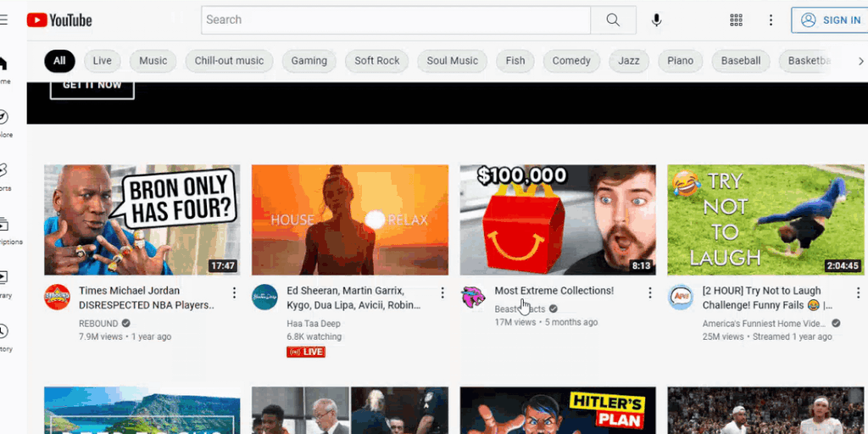Image resolution: width=868 pixels, height=434 pixels.
Task: Select the Music category chip
Action: point(153,61)
